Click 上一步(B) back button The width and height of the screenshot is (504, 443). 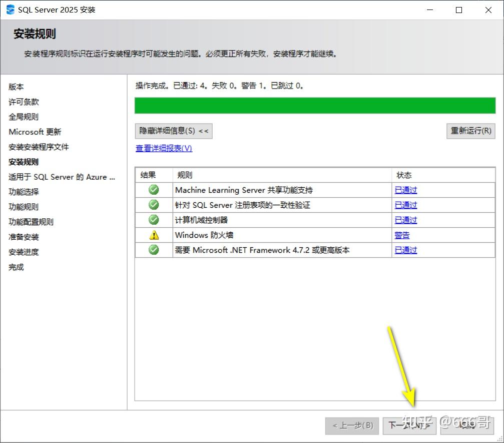352,426
